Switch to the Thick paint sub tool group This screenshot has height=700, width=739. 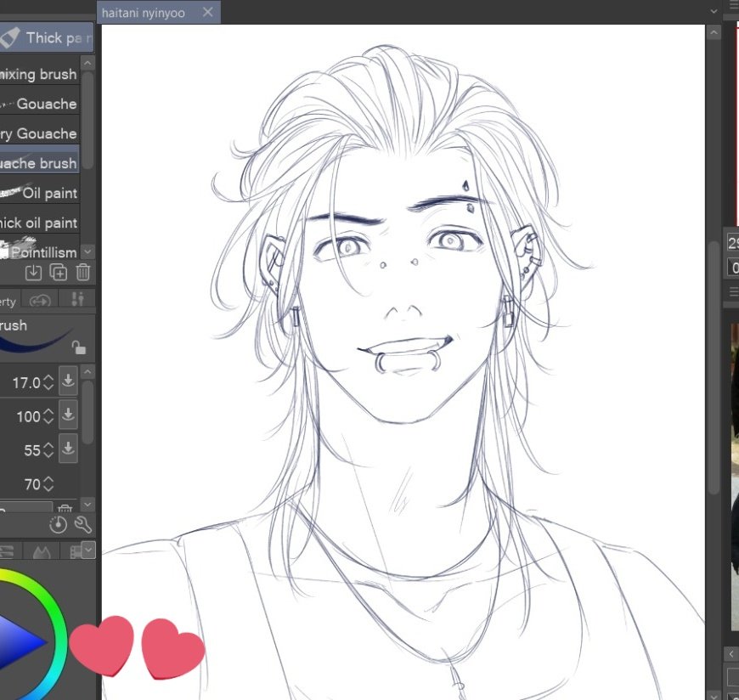(47, 37)
